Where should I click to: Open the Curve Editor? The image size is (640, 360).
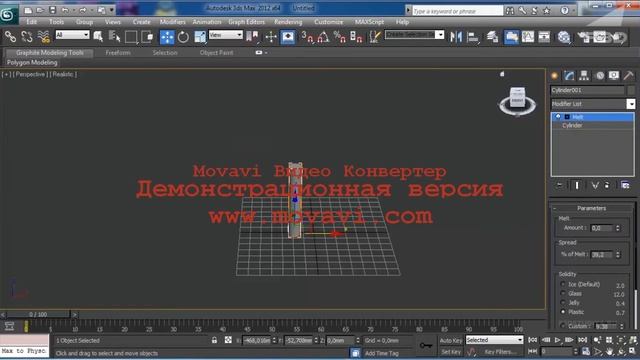pyautogui.click(x=528, y=37)
